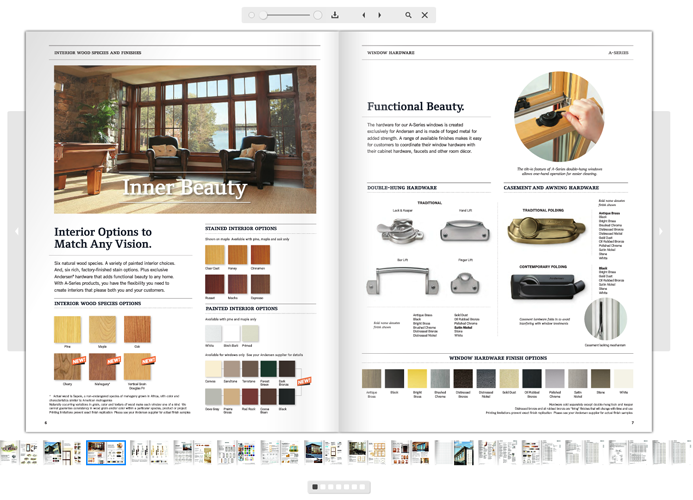Go to next page using toolbar right arrow
The height and width of the screenshot is (500, 693).
379,15
